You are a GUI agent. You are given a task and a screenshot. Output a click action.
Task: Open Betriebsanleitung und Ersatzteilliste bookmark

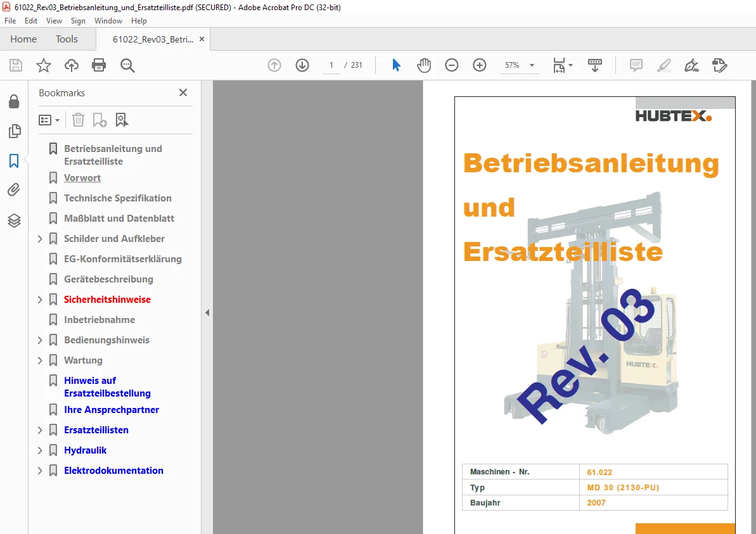coord(113,155)
